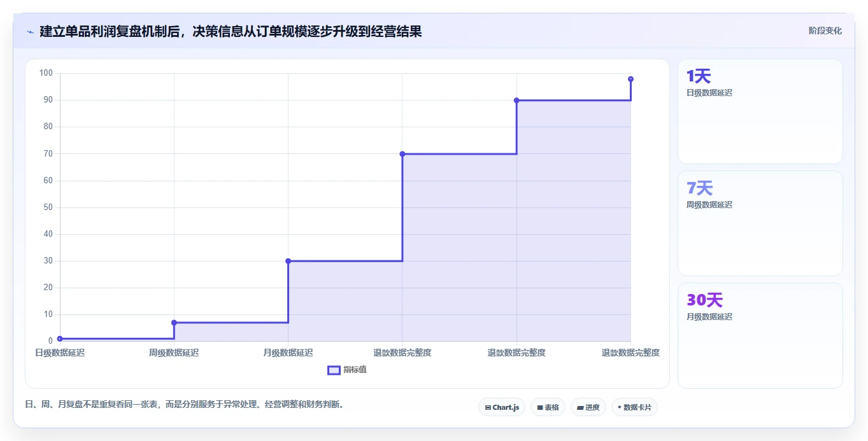Click the chart title starting 建立单品利润复盘机制后
Image resolution: width=868 pixels, height=441 pixels.
click(231, 31)
